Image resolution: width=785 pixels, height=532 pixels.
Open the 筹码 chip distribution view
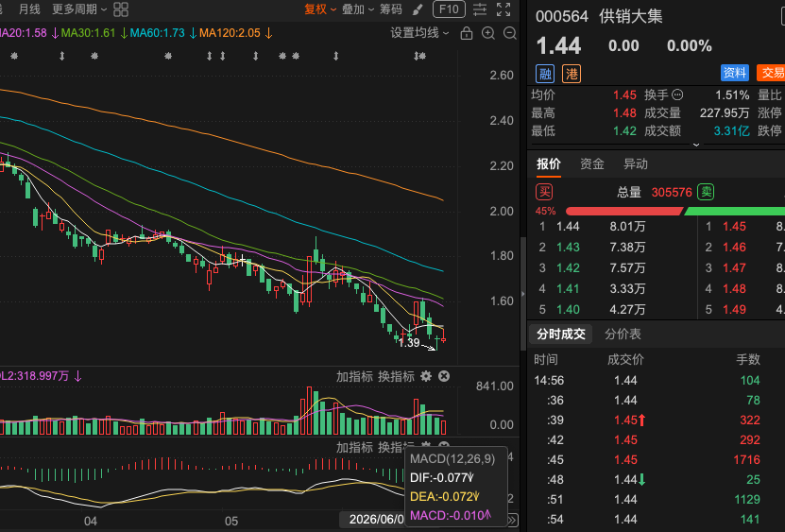390,9
